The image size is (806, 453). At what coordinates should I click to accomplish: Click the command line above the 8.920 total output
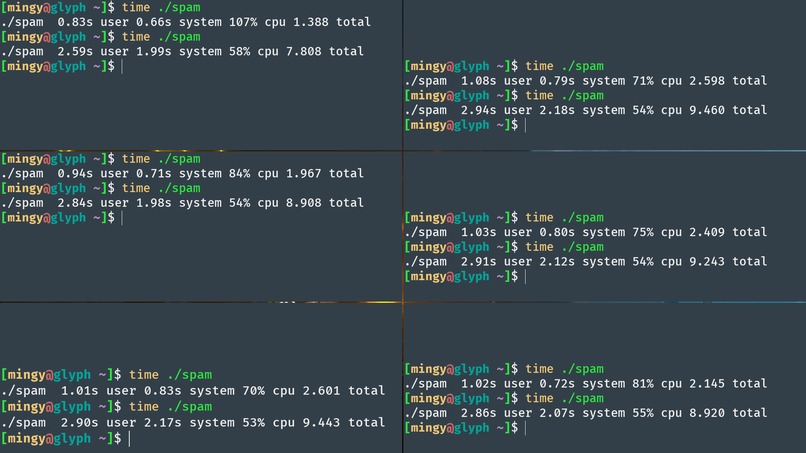click(x=504, y=398)
